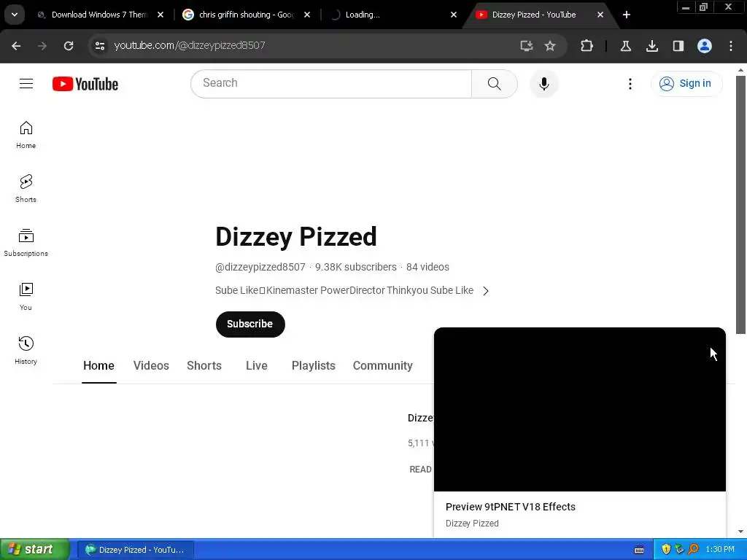Select the channel Videos tab
This screenshot has width=747, height=560.
151,366
